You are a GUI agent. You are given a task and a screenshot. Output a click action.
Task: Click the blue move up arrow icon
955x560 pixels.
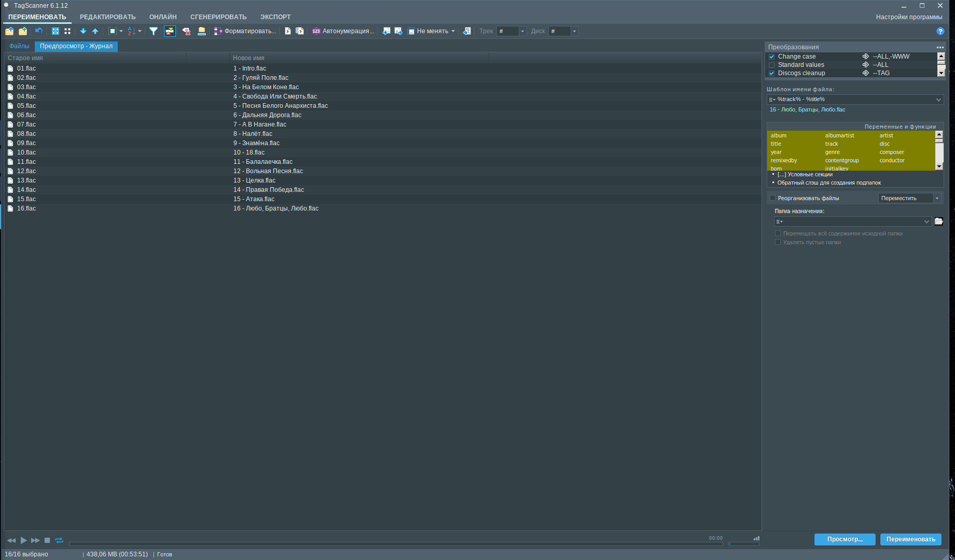95,31
